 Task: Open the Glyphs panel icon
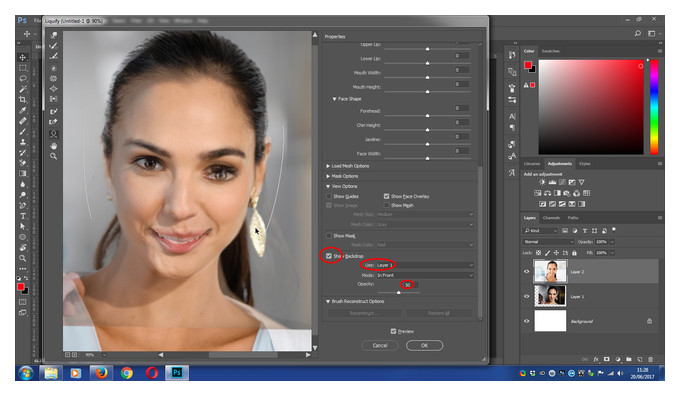[512, 172]
